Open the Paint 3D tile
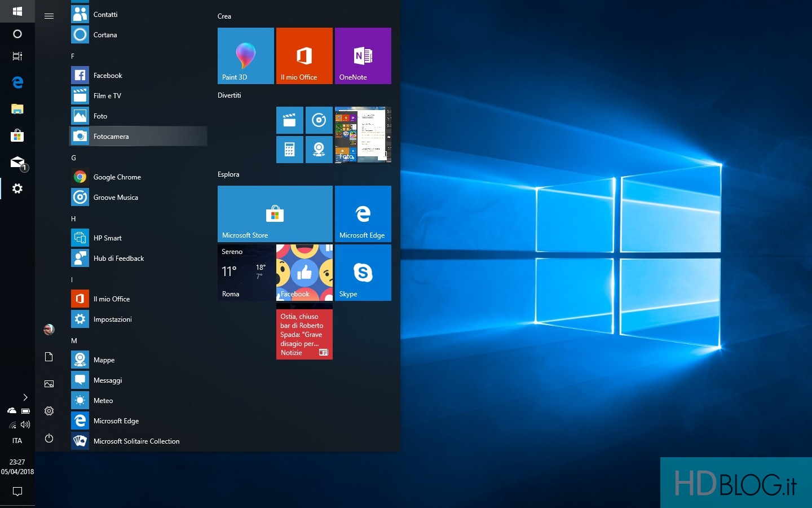 [246, 56]
